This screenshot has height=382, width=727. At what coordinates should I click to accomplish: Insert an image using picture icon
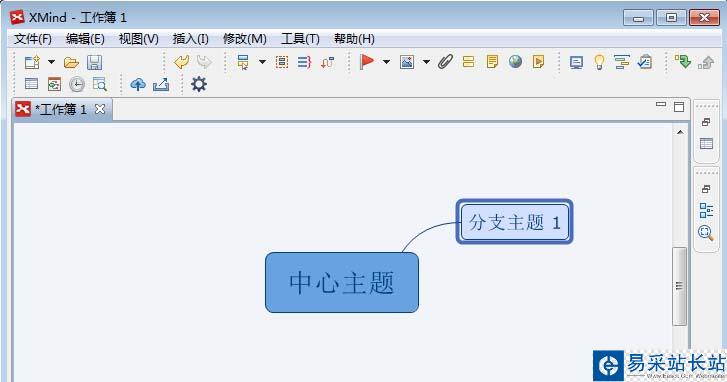pyautogui.click(x=407, y=62)
